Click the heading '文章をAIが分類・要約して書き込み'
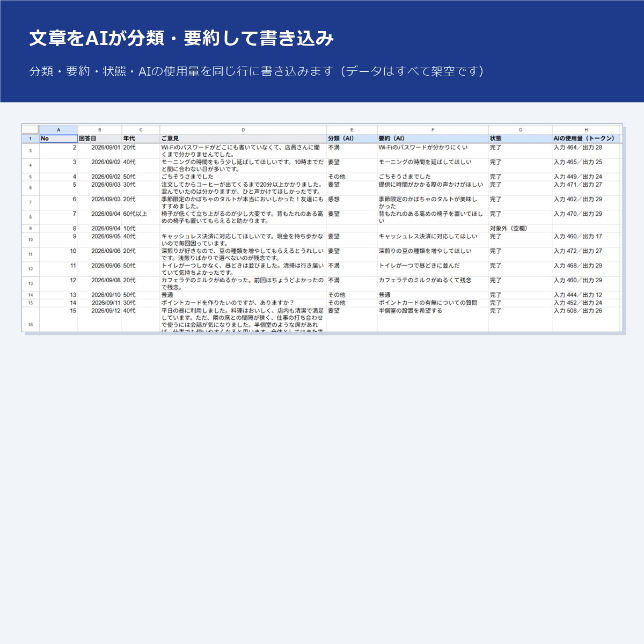The image size is (644, 644). tap(181, 38)
